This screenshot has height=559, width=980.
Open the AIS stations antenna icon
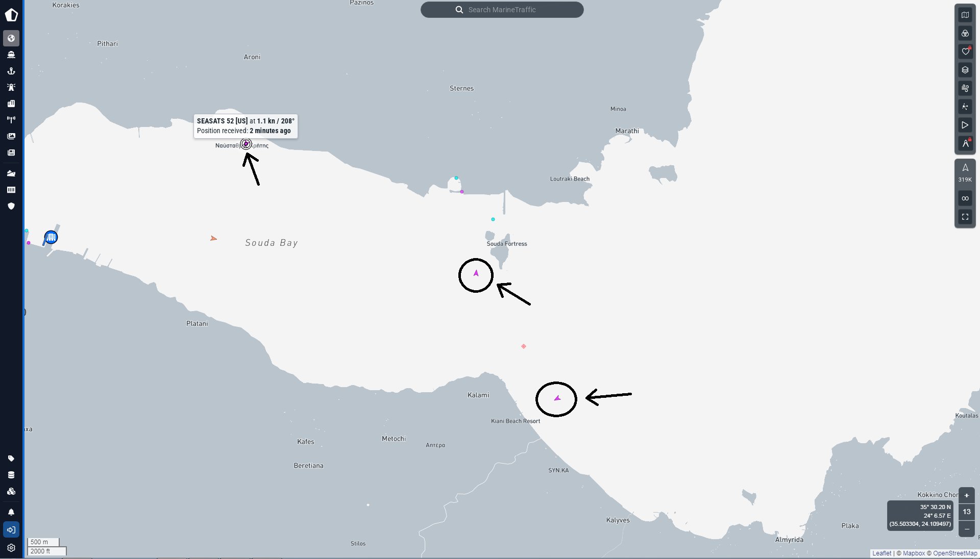coord(11,120)
